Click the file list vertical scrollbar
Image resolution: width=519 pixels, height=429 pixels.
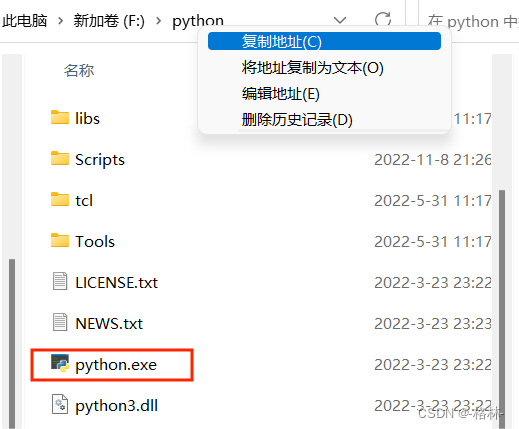pyautogui.click(x=502, y=309)
